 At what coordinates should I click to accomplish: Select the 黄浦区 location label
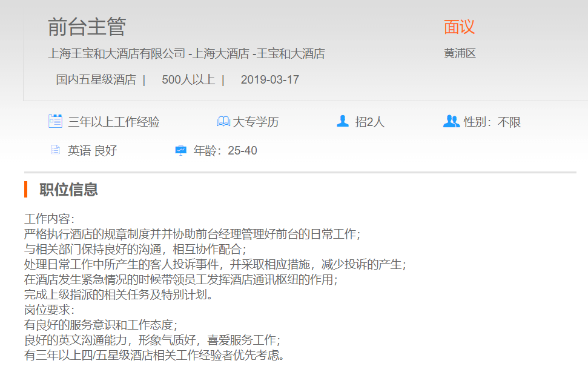pyautogui.click(x=460, y=53)
